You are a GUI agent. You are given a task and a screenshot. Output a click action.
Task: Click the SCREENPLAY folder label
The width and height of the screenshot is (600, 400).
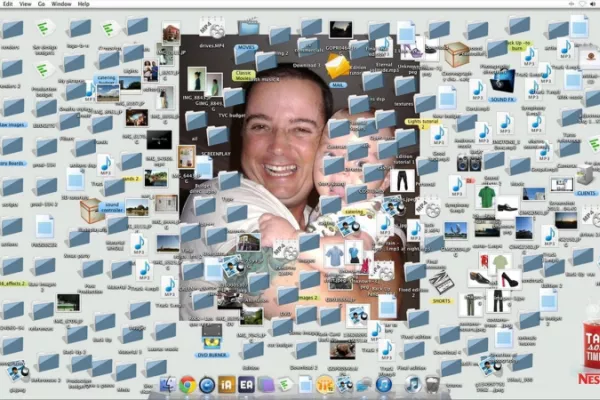tap(217, 153)
